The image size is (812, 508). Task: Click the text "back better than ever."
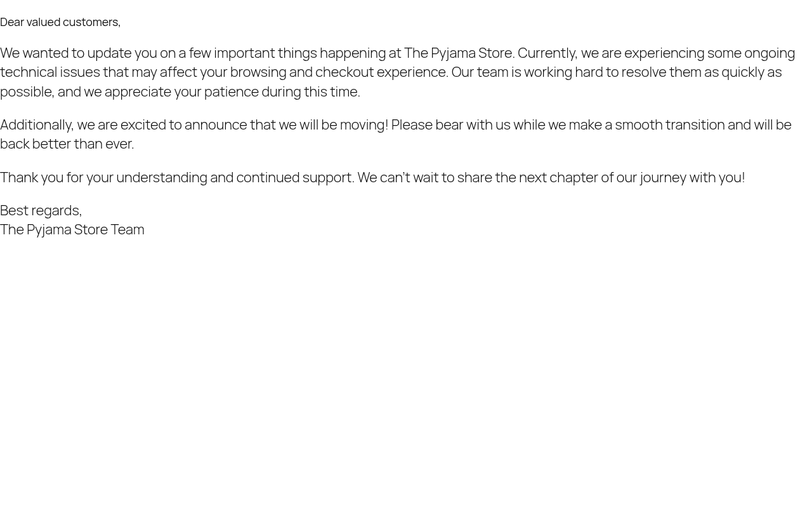(67, 144)
